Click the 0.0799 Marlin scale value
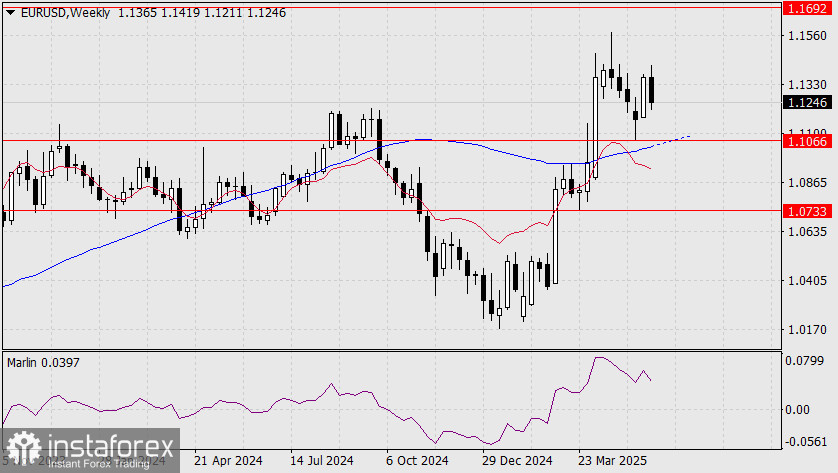 point(804,361)
